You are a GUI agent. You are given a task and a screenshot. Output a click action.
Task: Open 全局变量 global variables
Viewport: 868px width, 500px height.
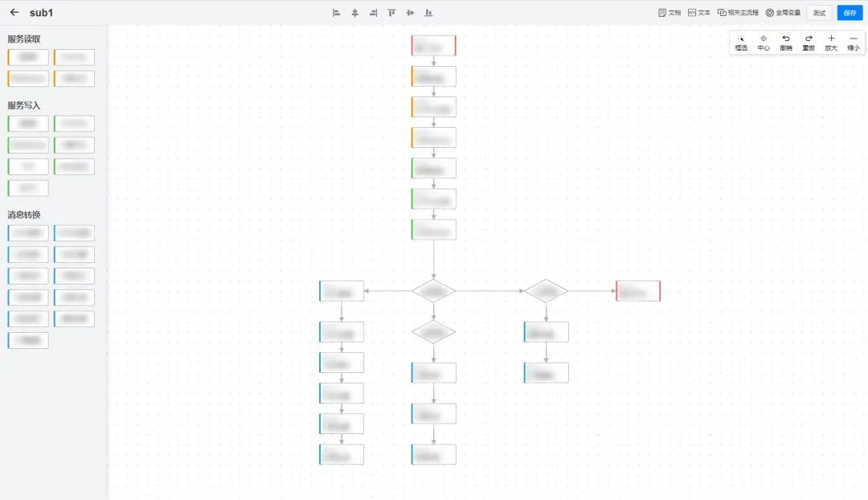pyautogui.click(x=783, y=13)
